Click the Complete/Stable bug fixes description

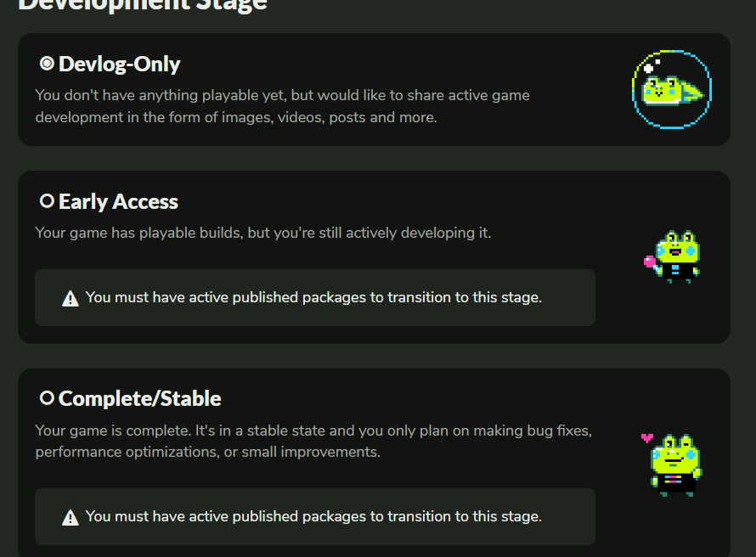(x=313, y=442)
